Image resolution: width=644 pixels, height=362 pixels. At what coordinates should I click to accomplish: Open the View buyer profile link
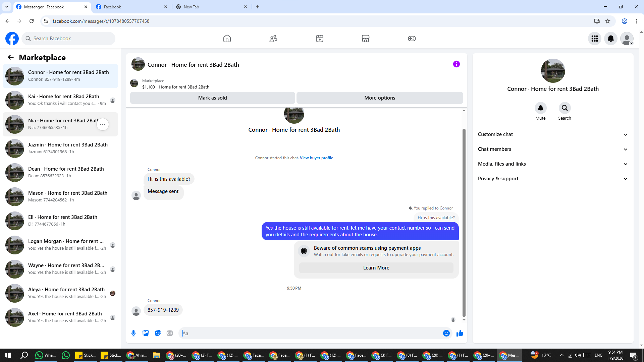pyautogui.click(x=316, y=158)
